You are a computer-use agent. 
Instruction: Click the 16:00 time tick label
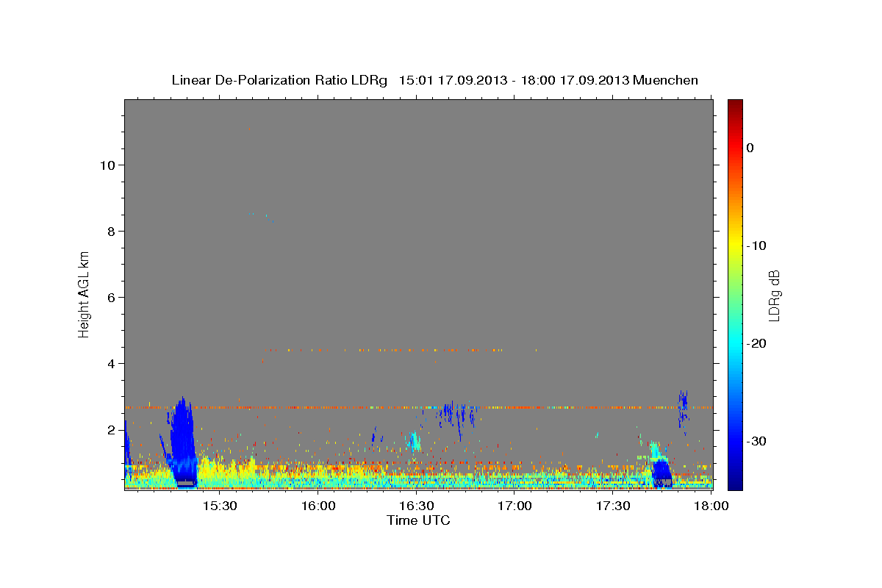tap(318, 506)
